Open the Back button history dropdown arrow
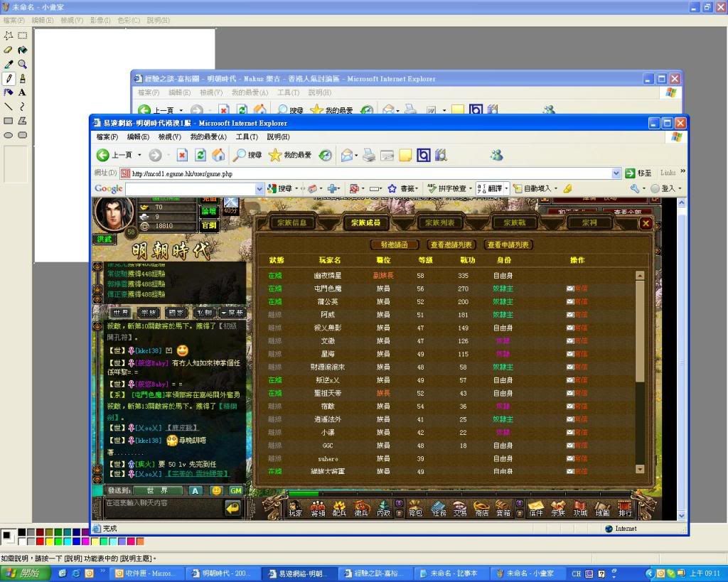 tap(139, 155)
